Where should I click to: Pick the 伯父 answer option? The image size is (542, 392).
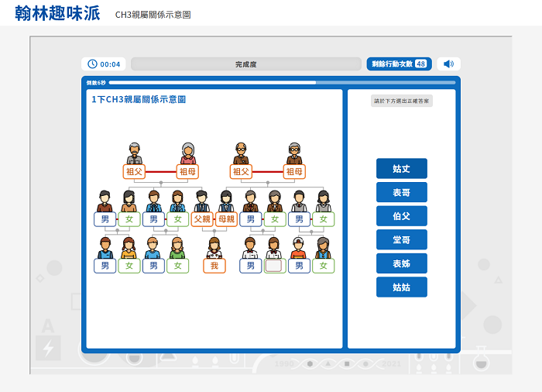coord(401,216)
